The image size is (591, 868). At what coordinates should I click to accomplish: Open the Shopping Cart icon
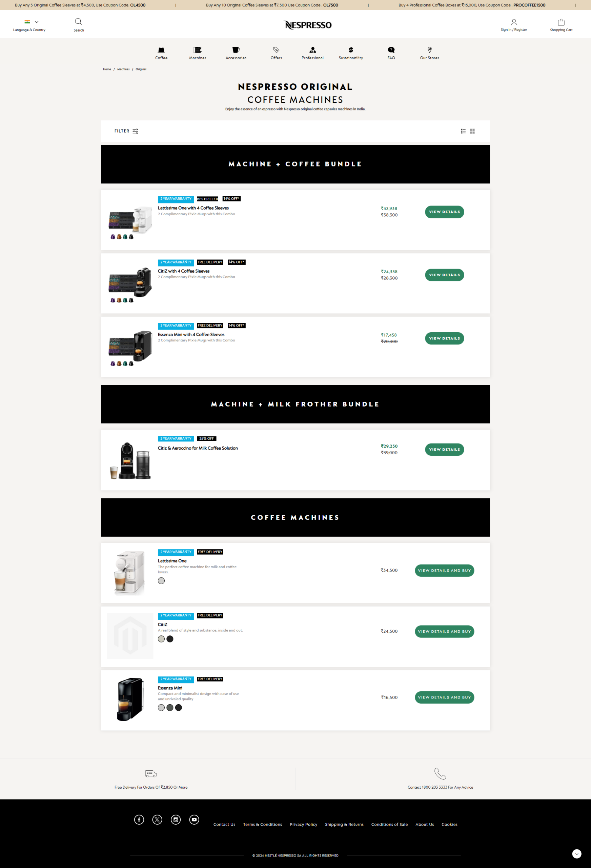point(561,22)
